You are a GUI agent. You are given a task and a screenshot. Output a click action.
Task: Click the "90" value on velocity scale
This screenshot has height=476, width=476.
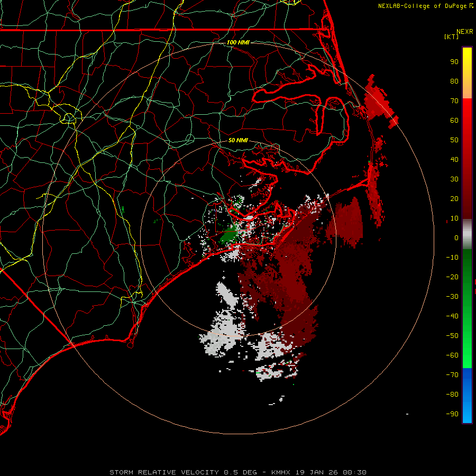pyautogui.click(x=454, y=62)
